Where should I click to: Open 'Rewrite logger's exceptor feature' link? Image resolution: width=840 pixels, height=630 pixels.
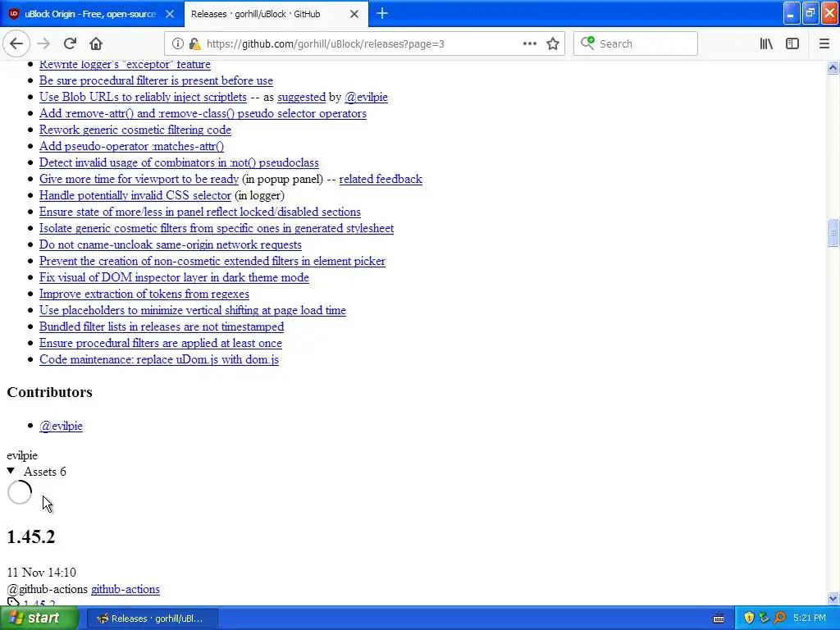click(125, 64)
